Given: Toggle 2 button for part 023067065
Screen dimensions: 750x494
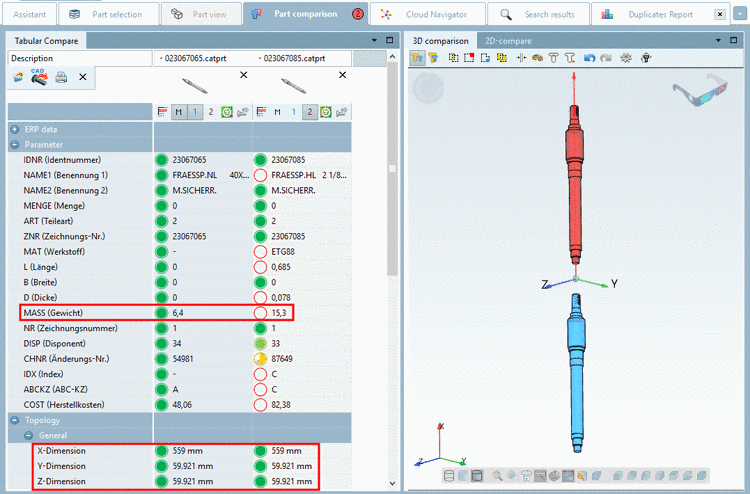Looking at the screenshot, I should pyautogui.click(x=210, y=112).
